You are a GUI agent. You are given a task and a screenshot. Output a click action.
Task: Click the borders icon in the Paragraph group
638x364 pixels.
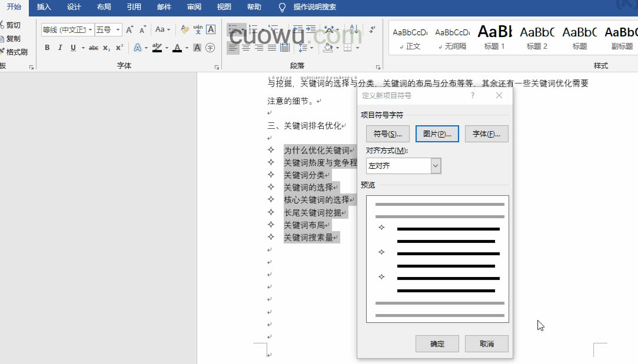(x=348, y=48)
